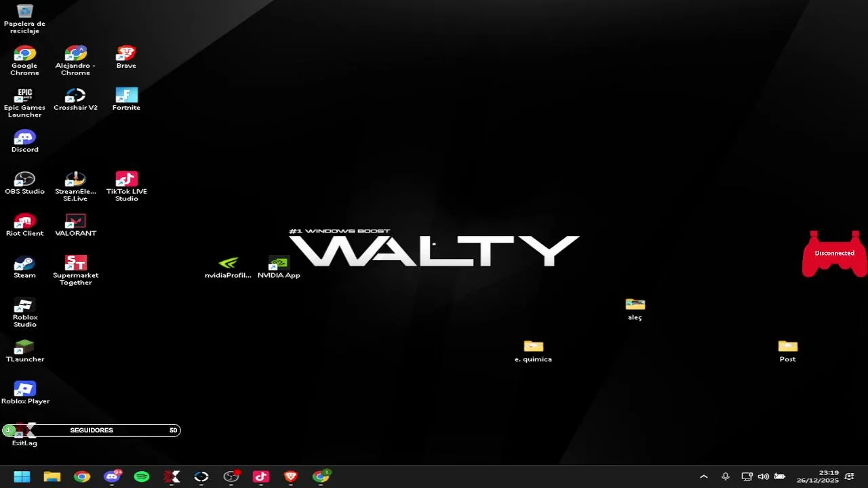Select the e. quimica folder
The height and width of the screenshot is (488, 868).
[x=533, y=352]
